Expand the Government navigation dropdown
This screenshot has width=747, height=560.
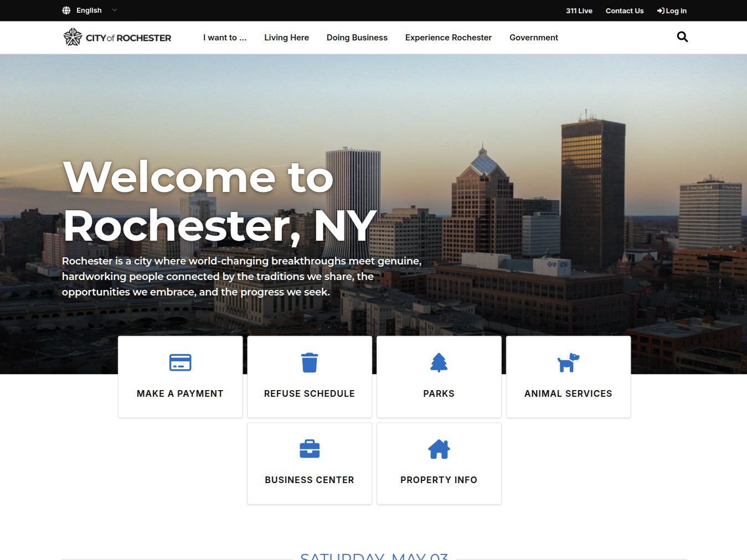point(533,37)
